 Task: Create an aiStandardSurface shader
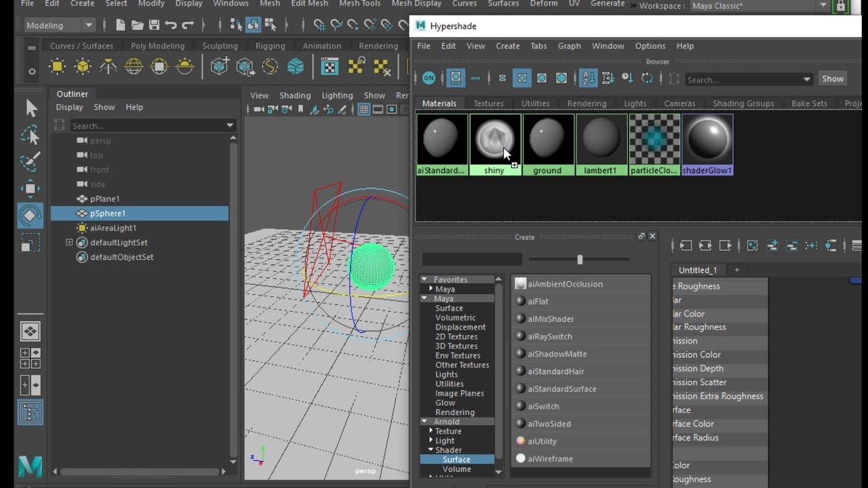click(561, 389)
